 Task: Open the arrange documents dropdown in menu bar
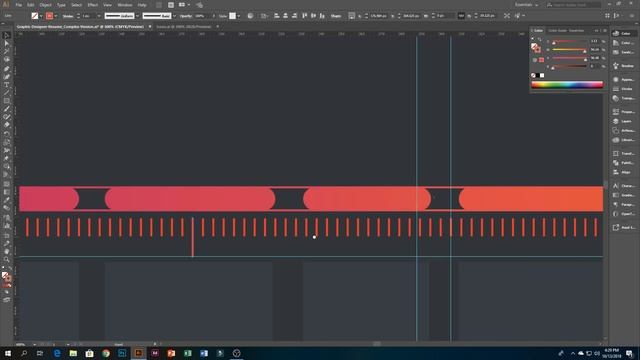184,5
